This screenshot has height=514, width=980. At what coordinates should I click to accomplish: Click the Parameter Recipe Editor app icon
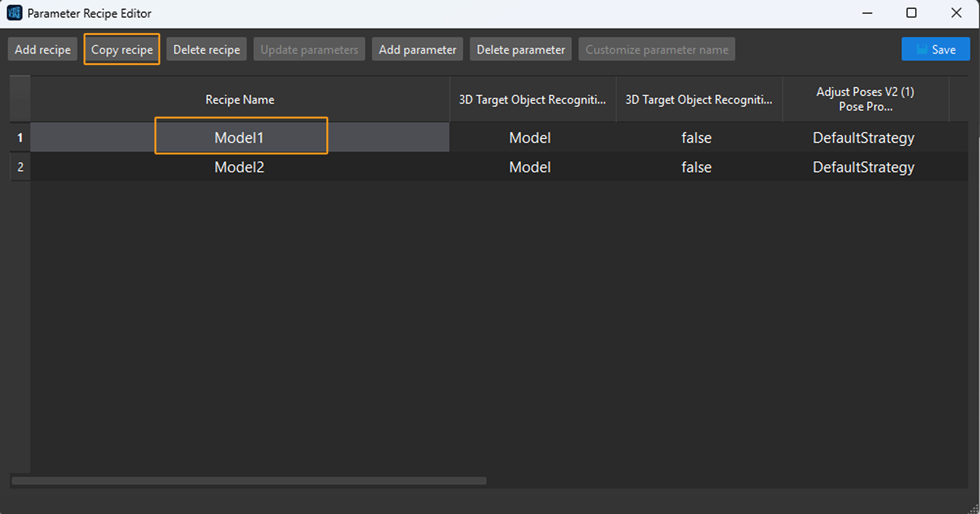click(x=15, y=13)
